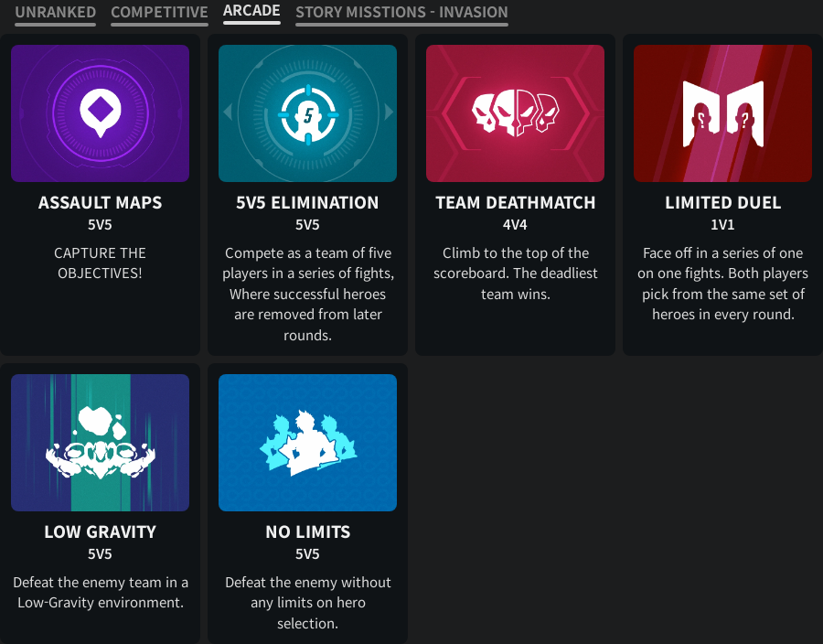
Task: Click right arrow on 5v5 Elimination artwork
Action: coord(389,112)
